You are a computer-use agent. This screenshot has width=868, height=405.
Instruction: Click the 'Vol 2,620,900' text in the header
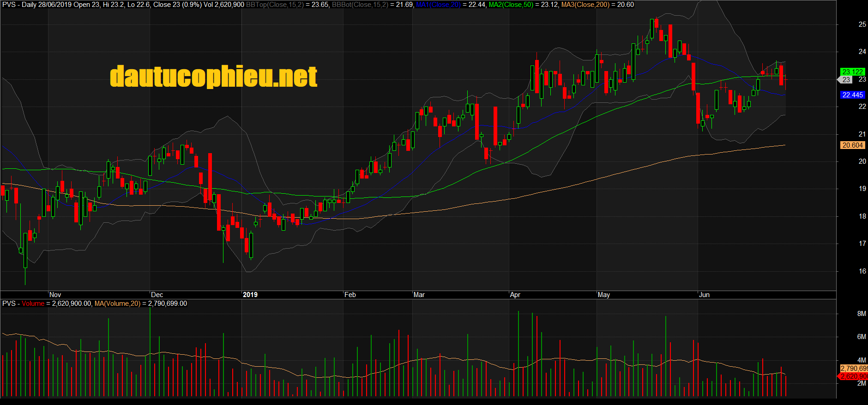[224, 5]
